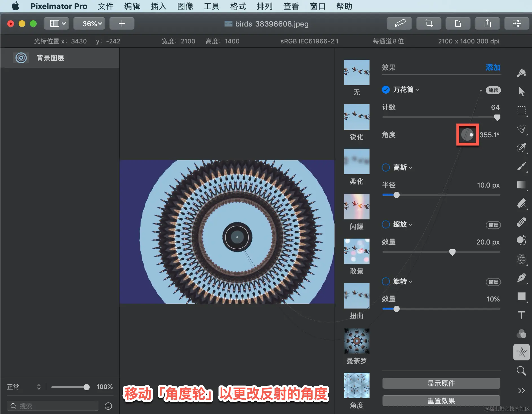Enable the 缩放 effect checkbox

386,224
